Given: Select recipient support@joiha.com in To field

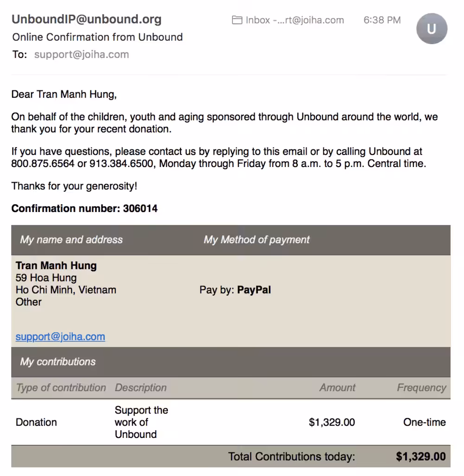Looking at the screenshot, I should click(x=81, y=55).
